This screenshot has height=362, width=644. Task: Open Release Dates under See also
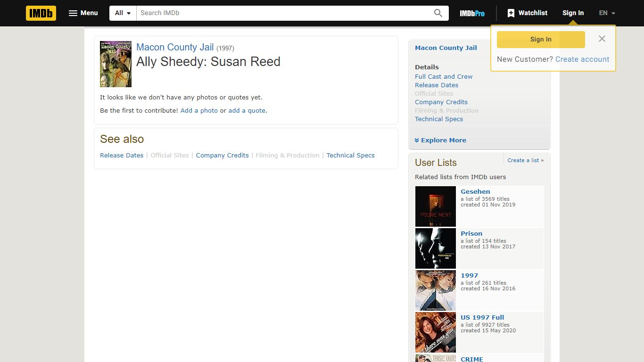click(x=122, y=156)
